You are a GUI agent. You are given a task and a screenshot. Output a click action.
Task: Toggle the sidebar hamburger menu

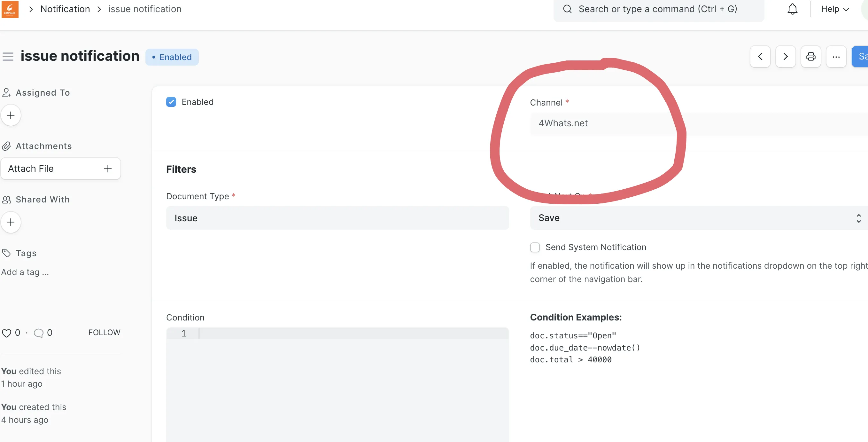pos(8,56)
